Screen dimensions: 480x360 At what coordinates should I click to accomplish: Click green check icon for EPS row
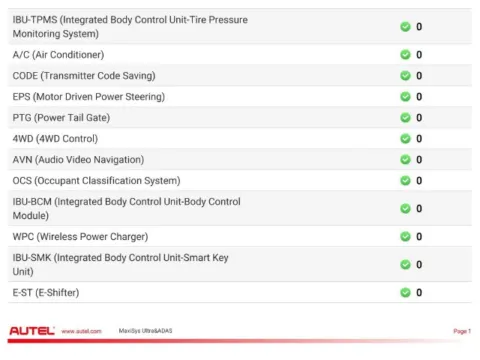click(x=405, y=97)
